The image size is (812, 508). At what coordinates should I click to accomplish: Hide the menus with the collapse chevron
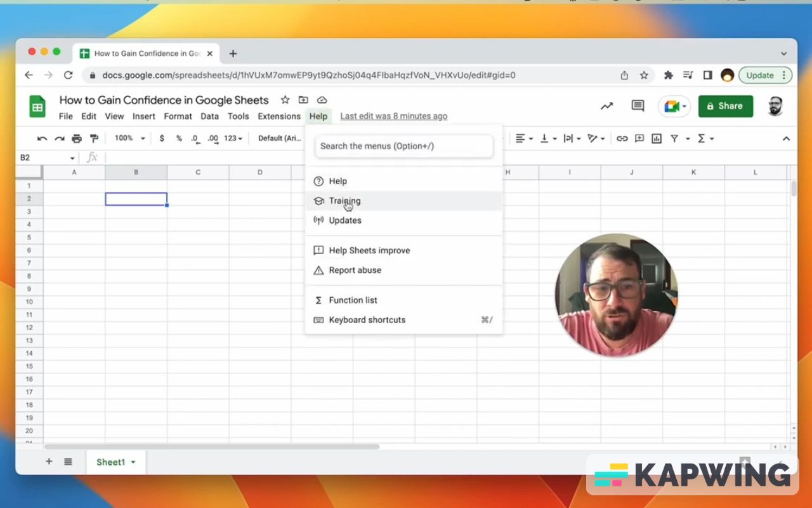click(x=786, y=138)
